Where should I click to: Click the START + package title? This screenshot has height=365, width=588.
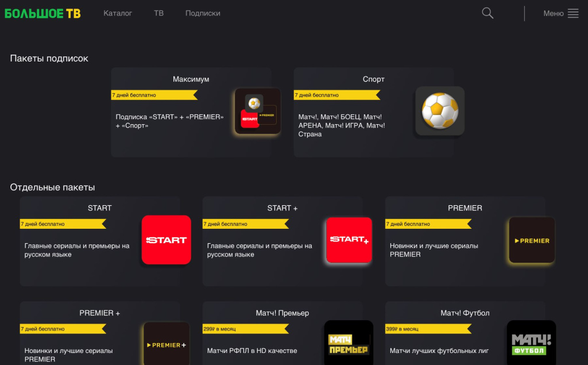[x=282, y=208]
